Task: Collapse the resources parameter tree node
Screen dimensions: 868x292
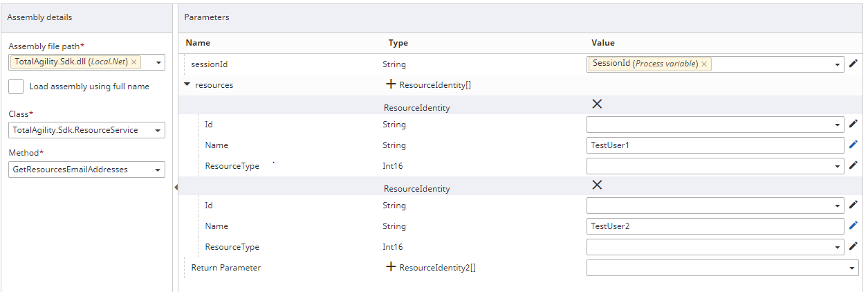Action: point(187,85)
